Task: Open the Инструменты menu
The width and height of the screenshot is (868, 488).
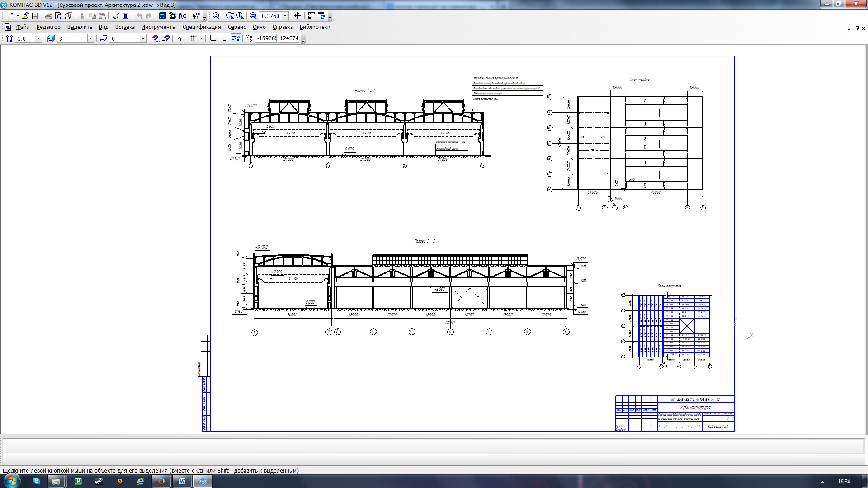Action: tap(158, 27)
